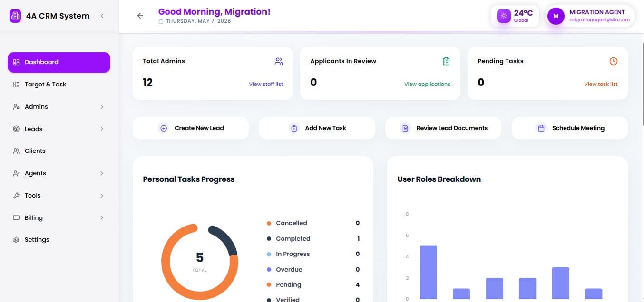
Task: Select the Leads menu label
Action: click(x=33, y=129)
